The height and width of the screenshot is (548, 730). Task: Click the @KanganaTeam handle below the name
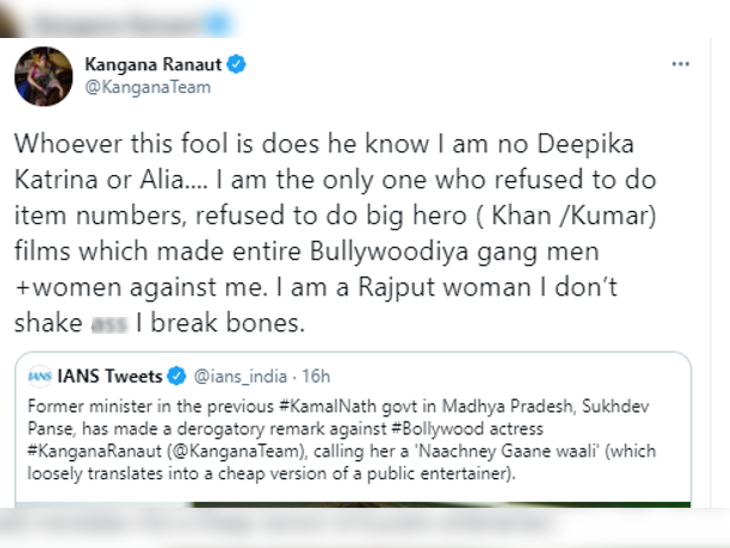pos(147,87)
